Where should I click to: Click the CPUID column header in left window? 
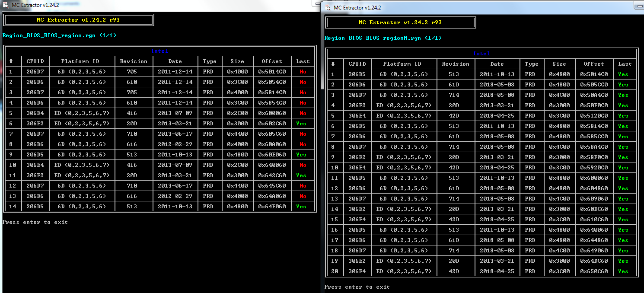coord(35,61)
